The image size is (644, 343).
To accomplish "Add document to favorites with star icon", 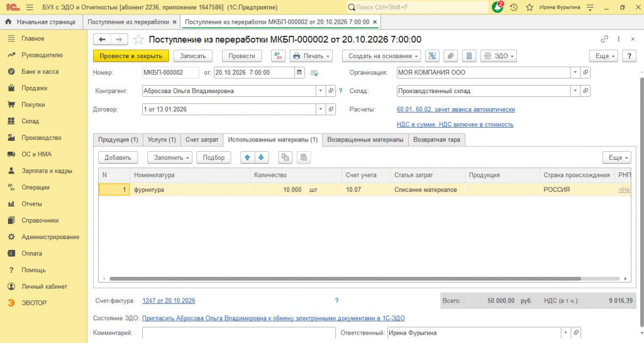I will (138, 40).
